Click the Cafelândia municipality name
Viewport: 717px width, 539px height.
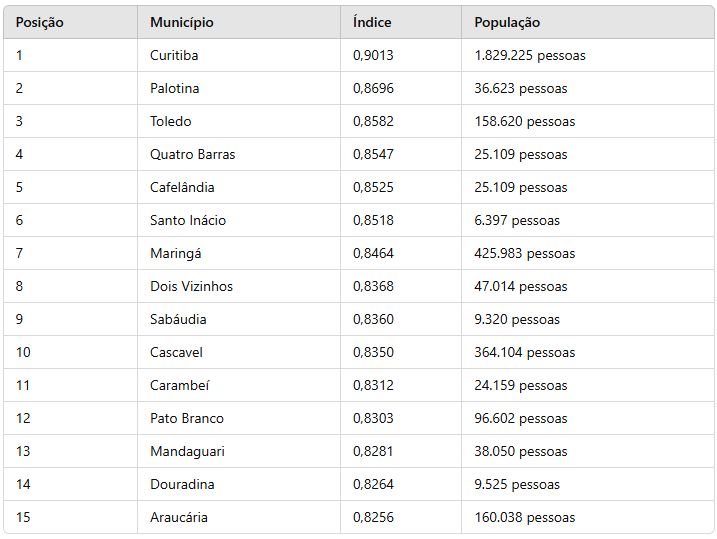click(182, 187)
